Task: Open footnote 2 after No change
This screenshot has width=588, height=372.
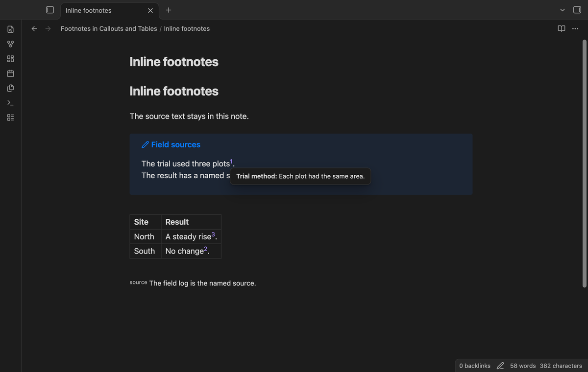Action: (206, 249)
